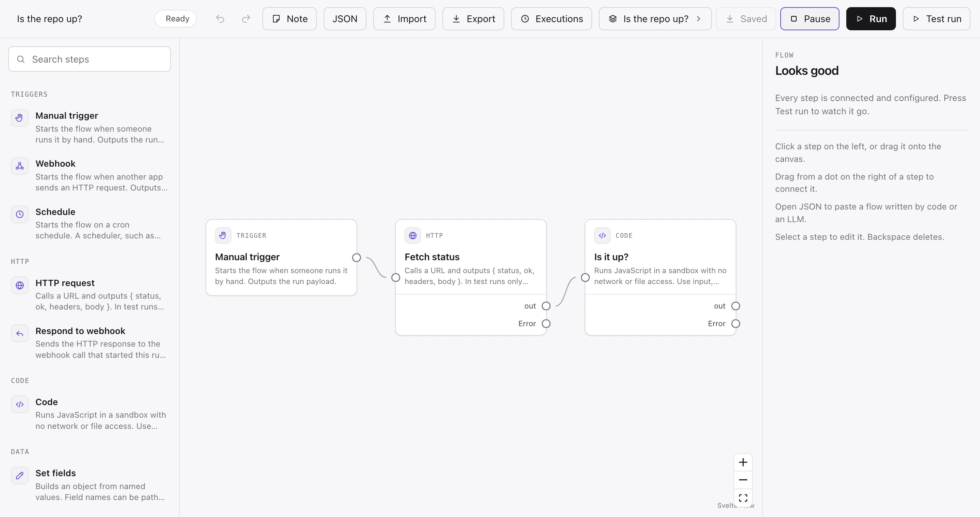Screen dimensions: 980x517
Task: Click the undo arrow icon
Action: click(x=220, y=19)
